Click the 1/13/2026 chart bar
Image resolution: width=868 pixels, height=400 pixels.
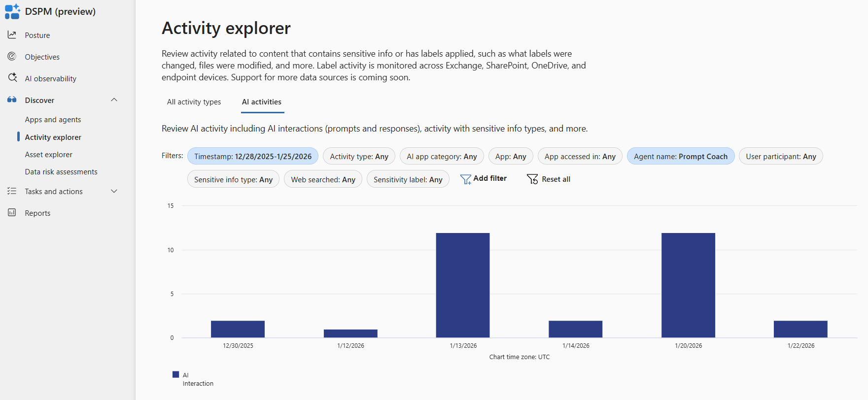click(x=463, y=285)
